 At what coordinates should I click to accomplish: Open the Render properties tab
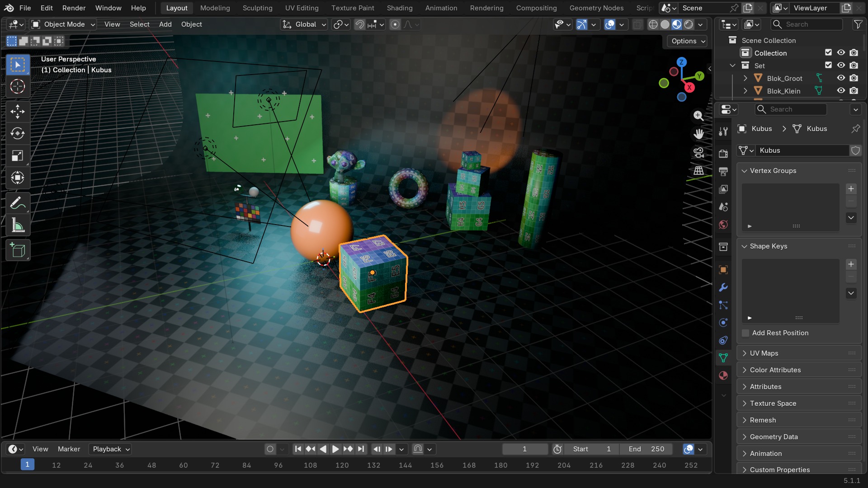723,154
